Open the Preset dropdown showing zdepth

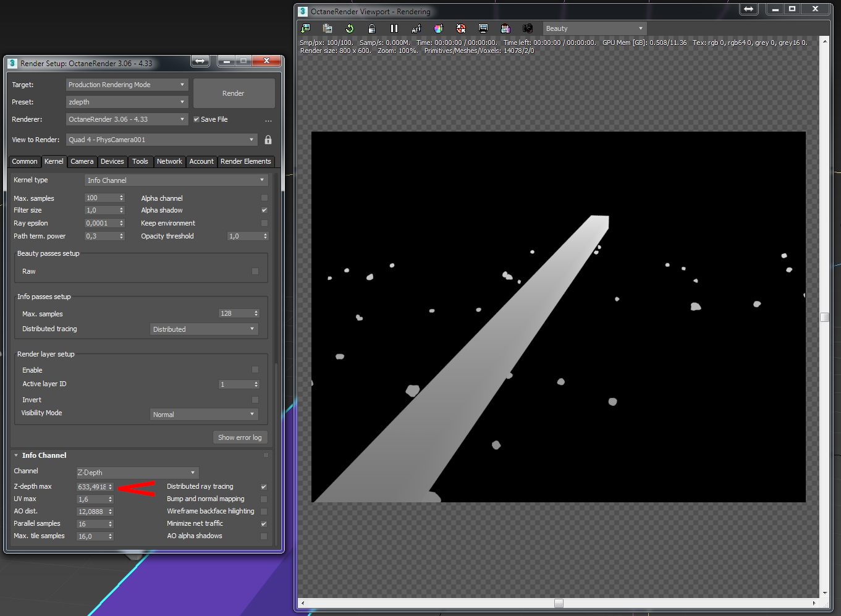point(127,102)
